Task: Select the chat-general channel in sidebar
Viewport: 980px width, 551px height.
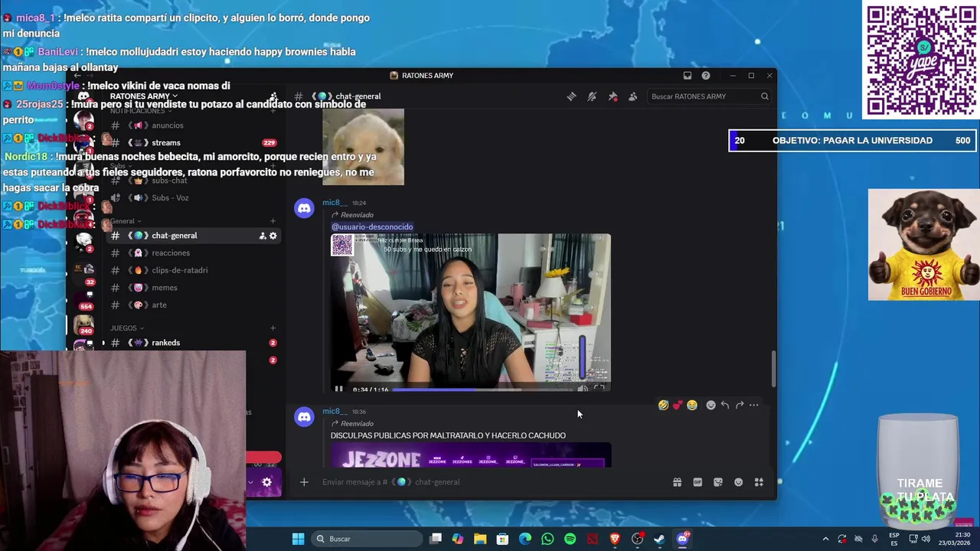Action: tap(194, 236)
